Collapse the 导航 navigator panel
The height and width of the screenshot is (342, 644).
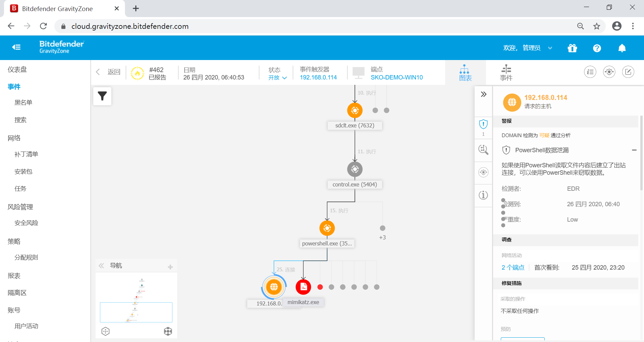tap(101, 266)
